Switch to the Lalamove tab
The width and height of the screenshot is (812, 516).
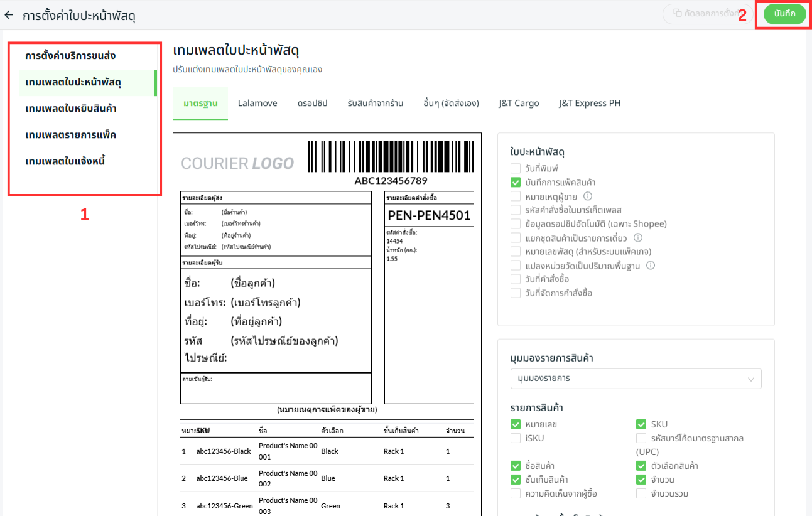pyautogui.click(x=257, y=104)
